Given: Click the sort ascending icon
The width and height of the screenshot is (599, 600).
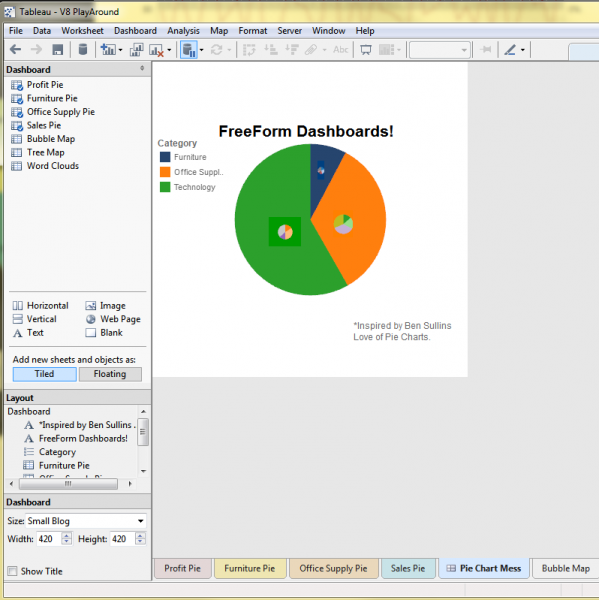Looking at the screenshot, I should [271, 49].
